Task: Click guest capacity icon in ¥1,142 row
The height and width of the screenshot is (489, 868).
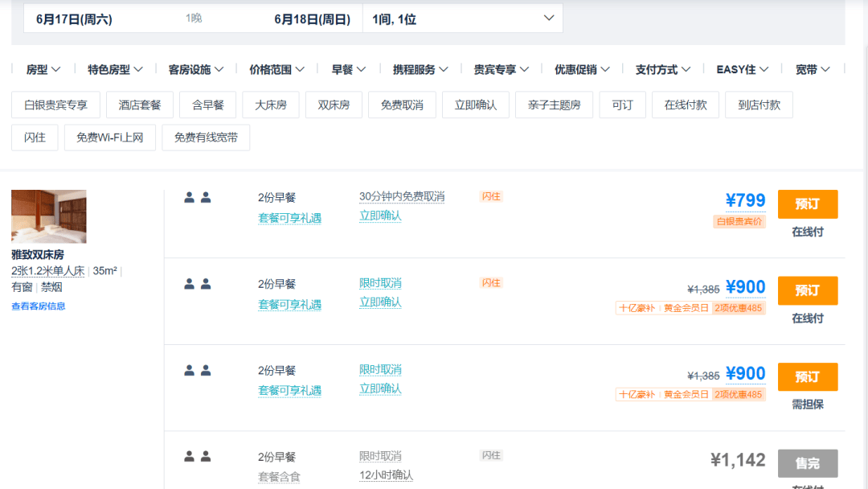Action: coord(198,456)
